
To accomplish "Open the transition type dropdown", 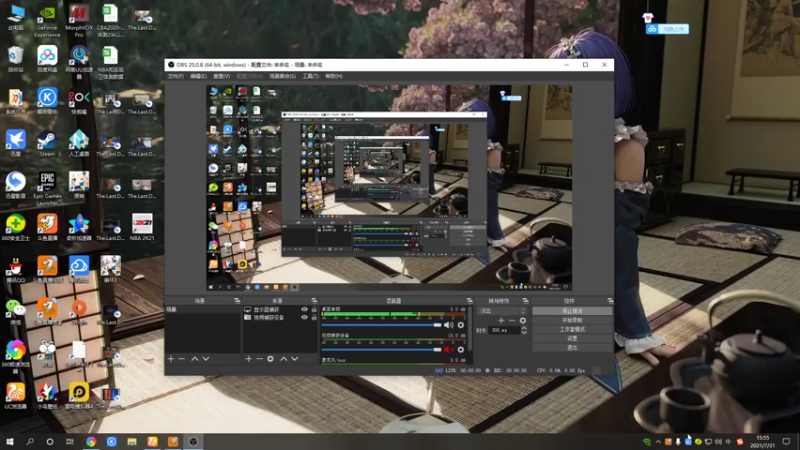I will 502,311.
